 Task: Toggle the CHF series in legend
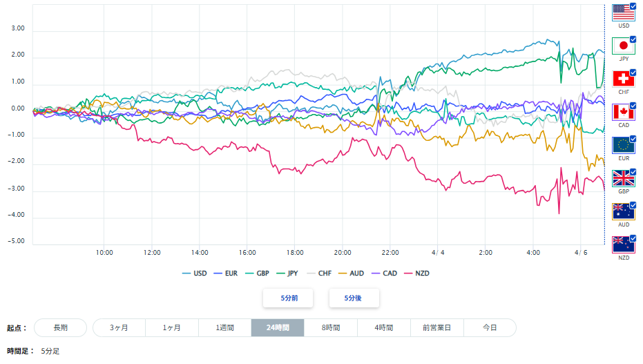pos(319,274)
